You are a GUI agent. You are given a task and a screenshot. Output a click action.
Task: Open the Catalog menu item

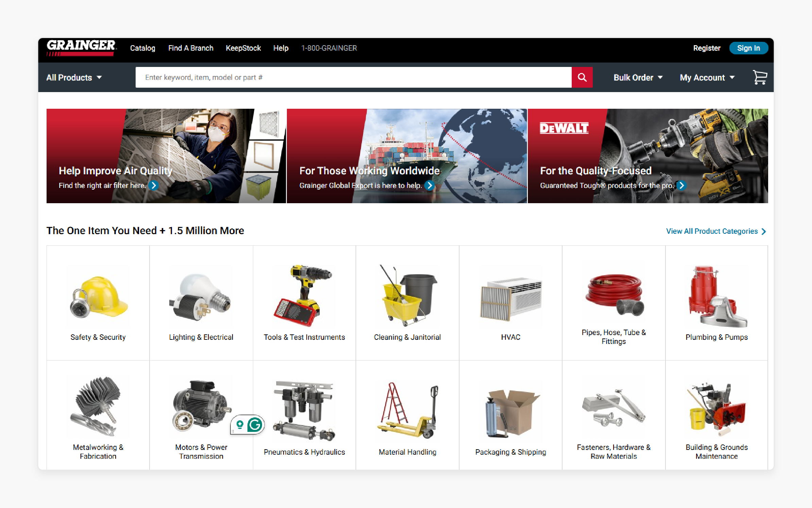coord(142,48)
